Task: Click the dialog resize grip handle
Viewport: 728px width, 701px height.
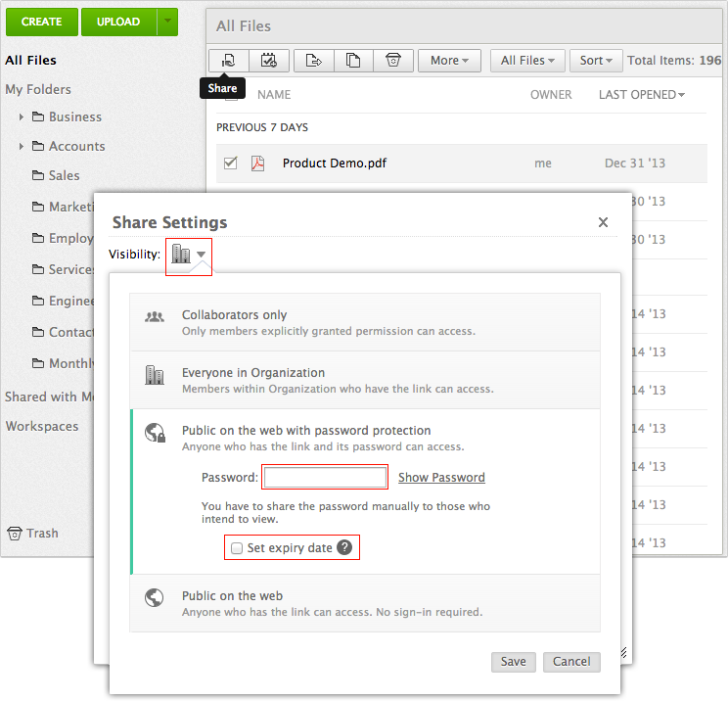Action: pos(623,653)
